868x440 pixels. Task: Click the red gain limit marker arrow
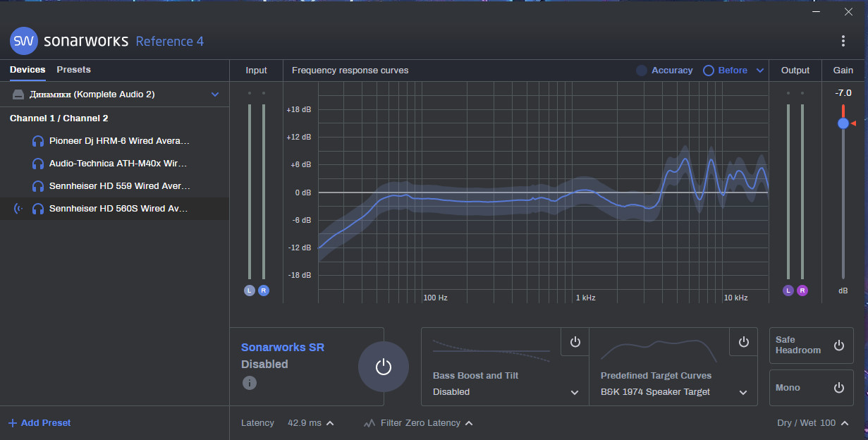pyautogui.click(x=853, y=123)
